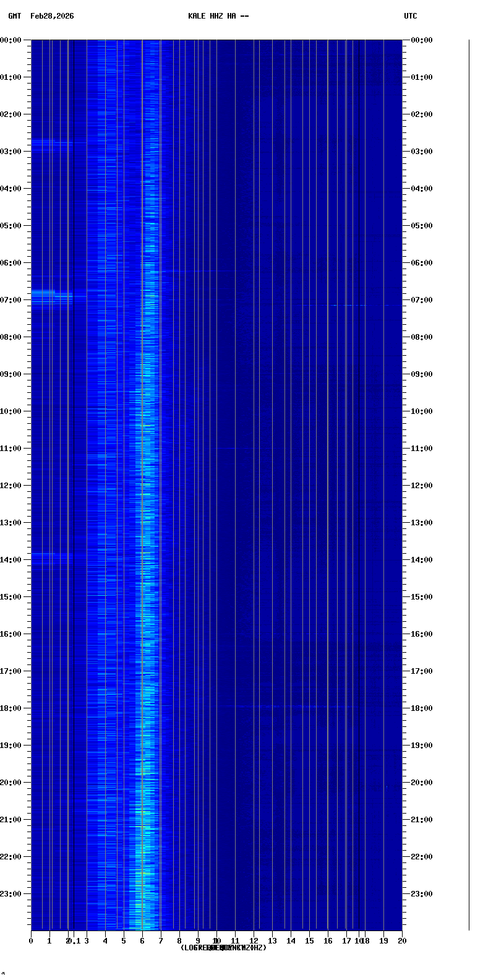Click the 6 Hz frequency axis label
The width and height of the screenshot is (496, 980).
142,941
